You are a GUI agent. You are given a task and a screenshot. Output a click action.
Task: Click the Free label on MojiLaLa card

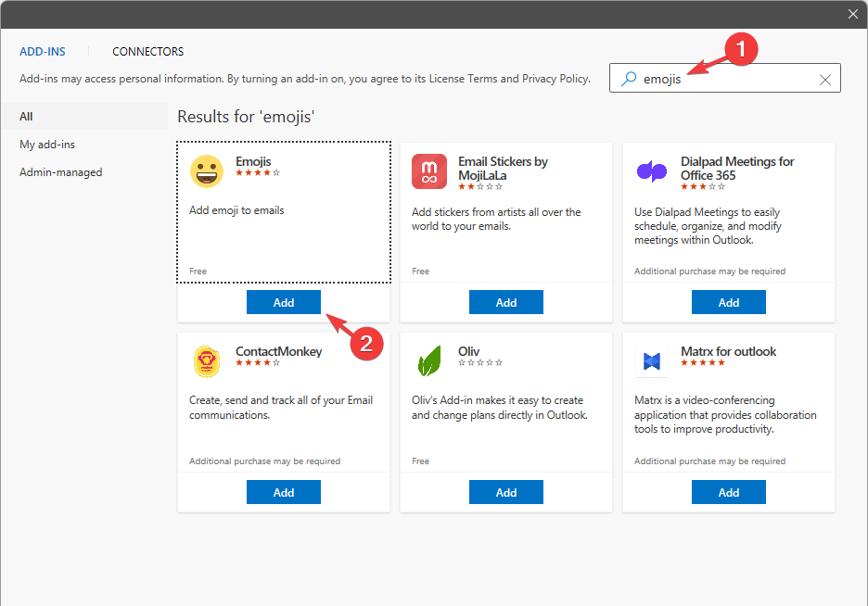click(420, 271)
